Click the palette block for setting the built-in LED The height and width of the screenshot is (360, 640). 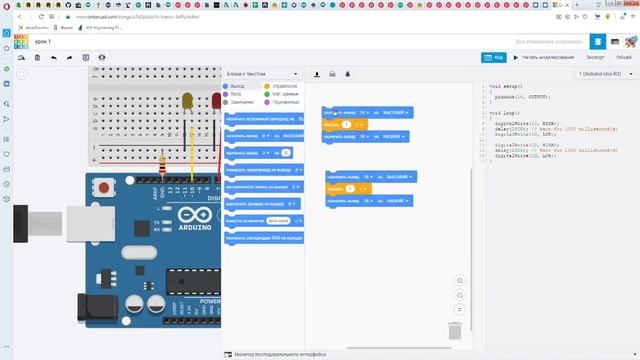[x=264, y=119]
